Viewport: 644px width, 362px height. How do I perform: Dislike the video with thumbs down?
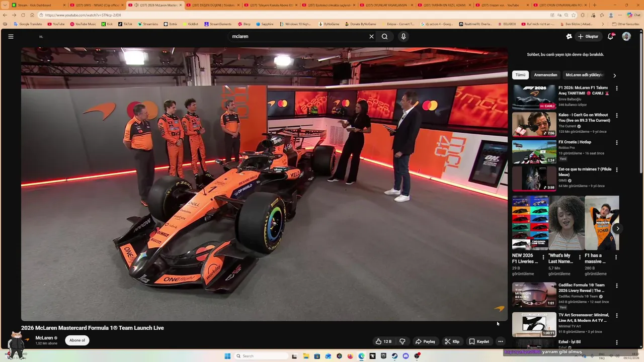click(x=403, y=341)
